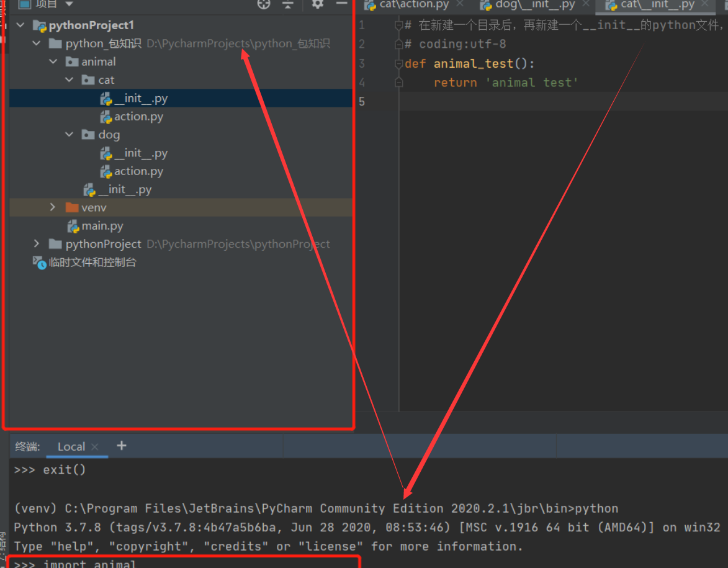
Task: Open the project view dropdown arrow
Action: point(69,4)
